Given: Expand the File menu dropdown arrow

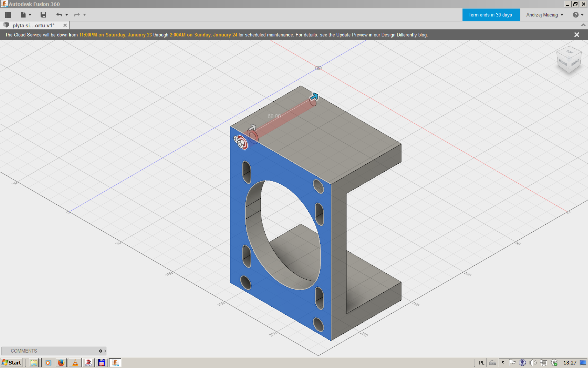Looking at the screenshot, I should point(30,15).
